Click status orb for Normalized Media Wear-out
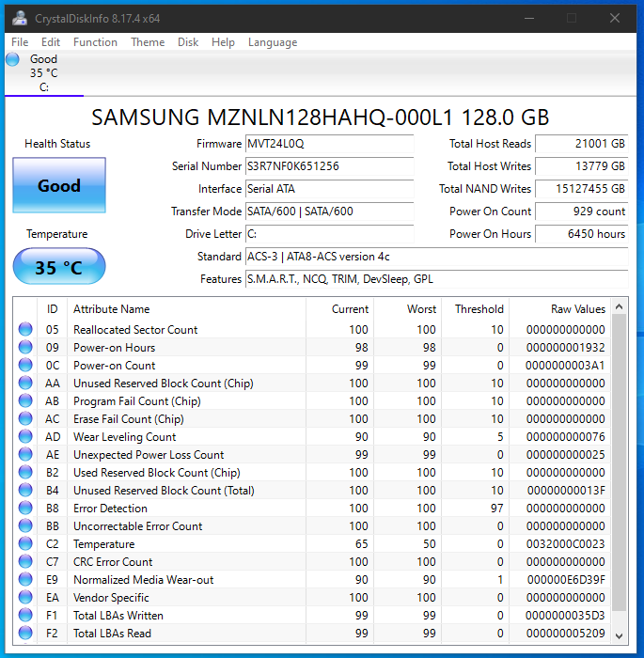The height and width of the screenshot is (658, 644). pos(25,580)
